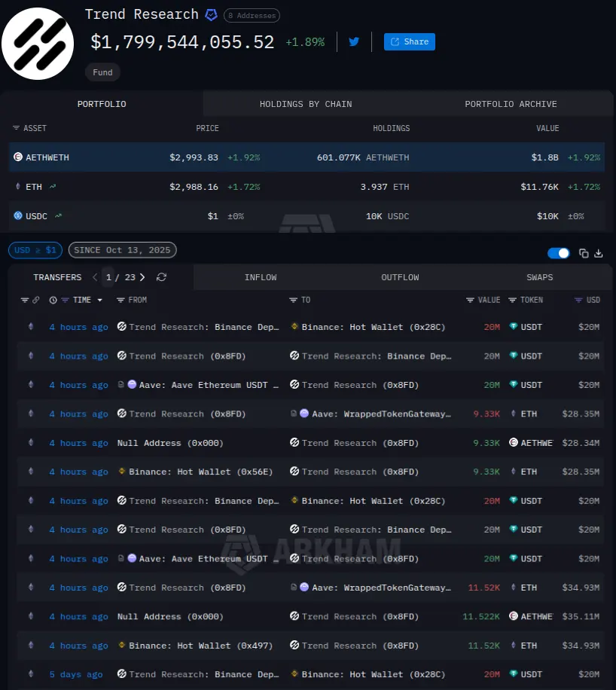Click the Share button
This screenshot has height=690, width=616.
[409, 42]
